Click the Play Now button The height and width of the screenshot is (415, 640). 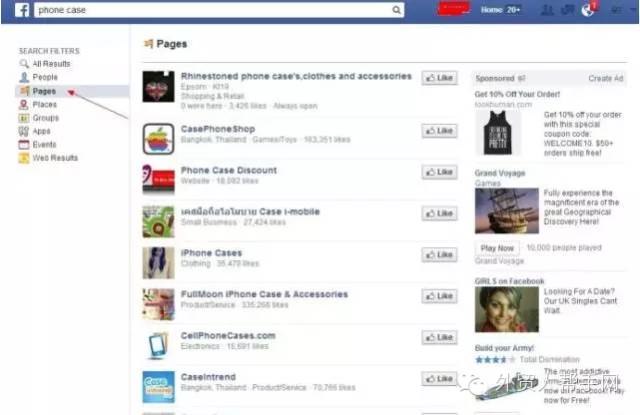pyautogui.click(x=497, y=248)
